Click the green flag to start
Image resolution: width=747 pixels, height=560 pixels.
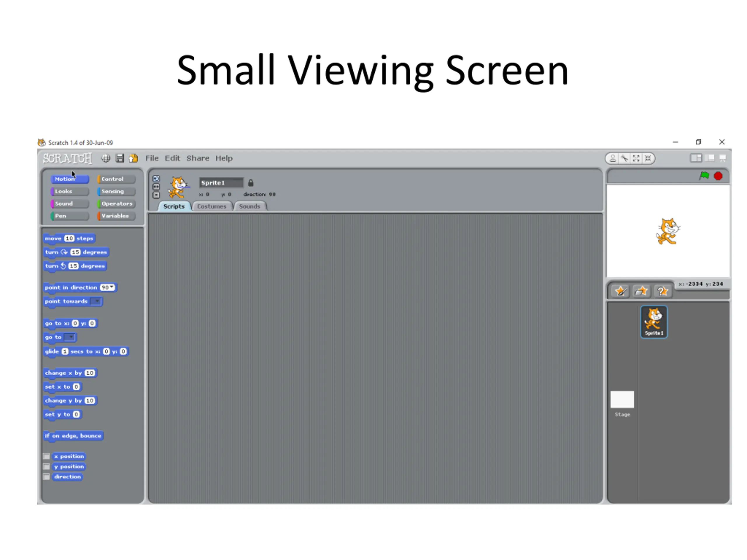(704, 176)
